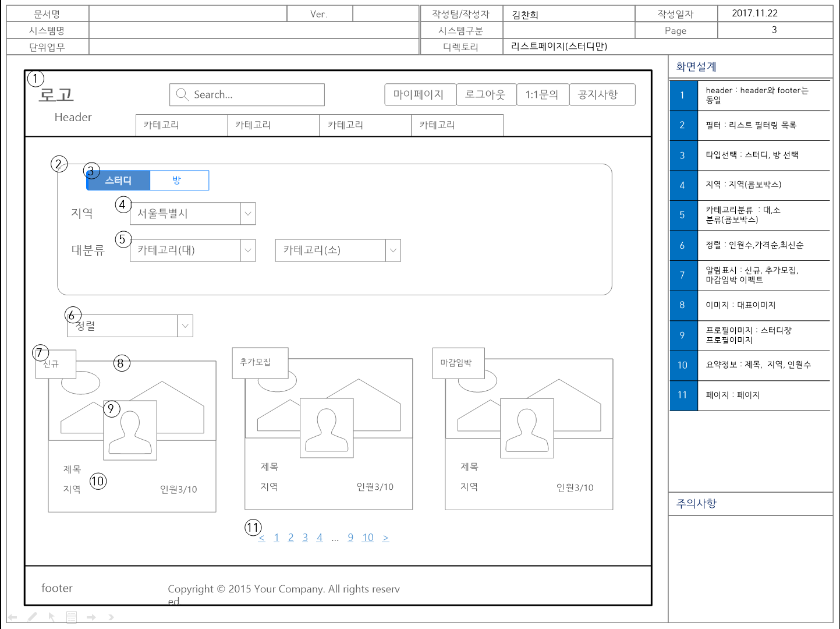Screen dimensions: 840x629
Task: Select the 'header : header와 footer는 동일' description row
Action: click(750, 96)
